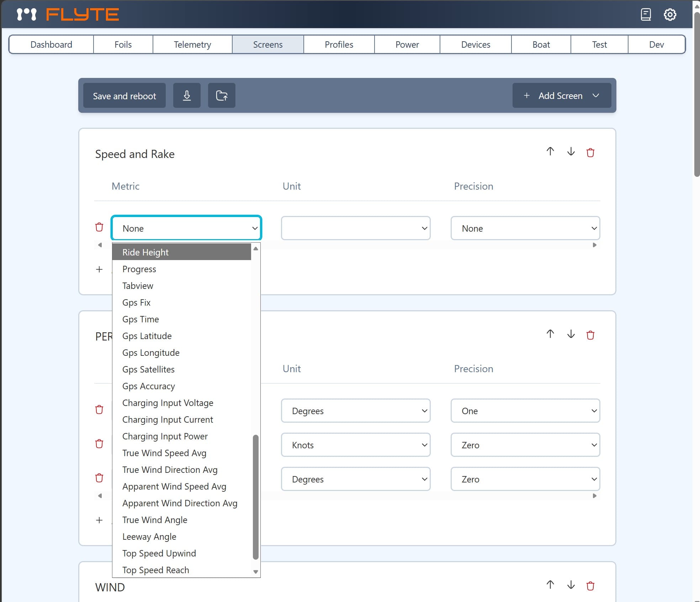The image size is (700, 602).
Task: Open the One precision dropdown
Action: [x=525, y=411]
